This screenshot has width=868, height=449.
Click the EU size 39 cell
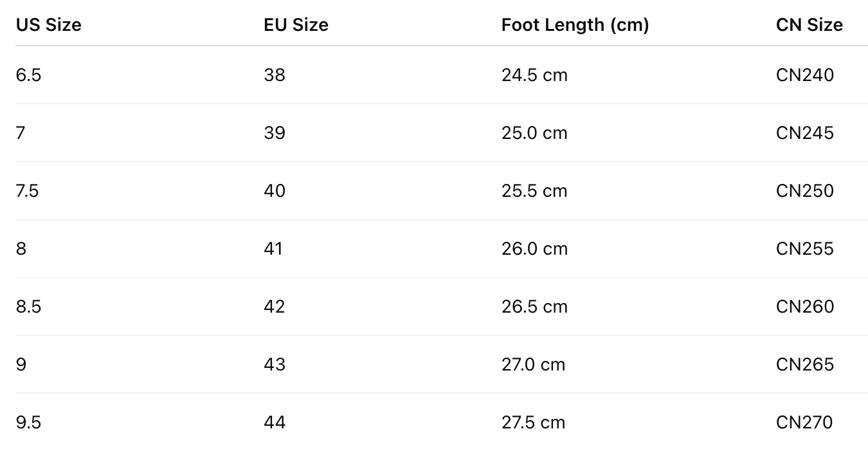[x=275, y=133]
